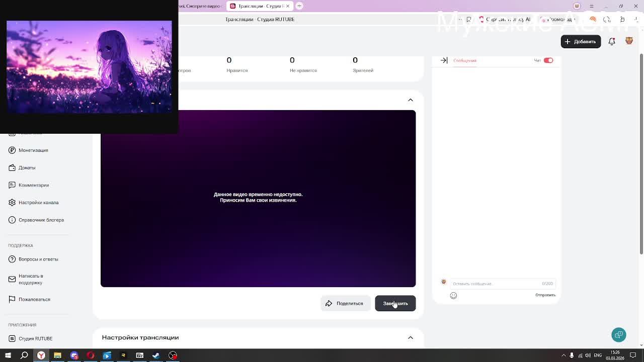Screen dimensions: 644x362
Task: Open the Монетизация sidebar section
Action: coord(28,150)
